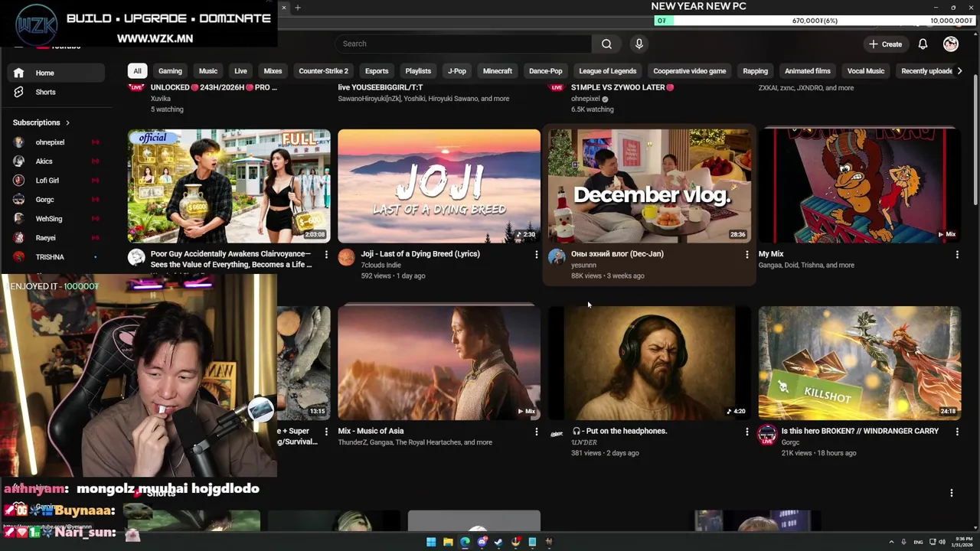This screenshot has width=980, height=551.
Task: Open yesunnn channel avatar
Action: pyautogui.click(x=557, y=257)
